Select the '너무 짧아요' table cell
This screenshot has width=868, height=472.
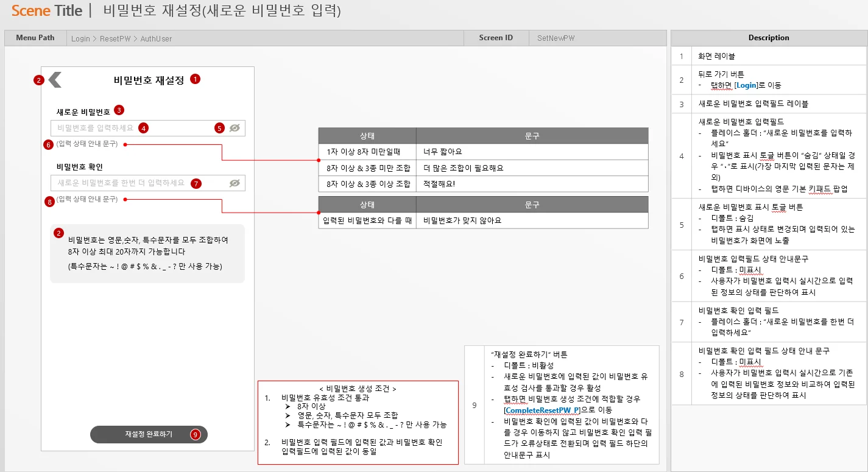pyautogui.click(x=532, y=151)
